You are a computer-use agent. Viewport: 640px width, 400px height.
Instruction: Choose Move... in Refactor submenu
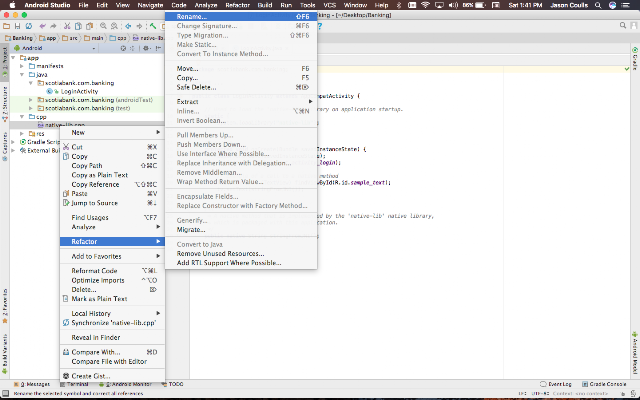(241, 69)
